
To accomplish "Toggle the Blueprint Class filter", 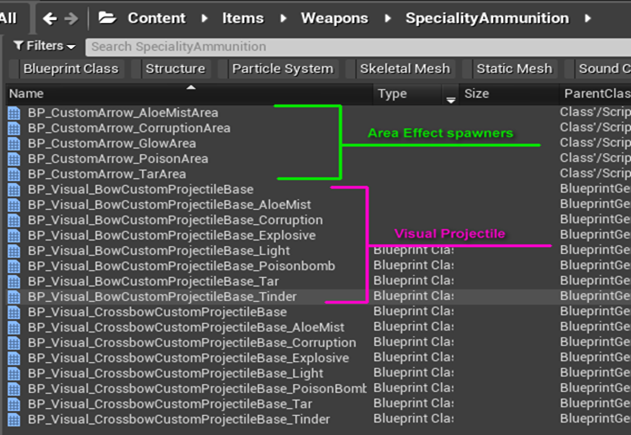I will [x=70, y=69].
